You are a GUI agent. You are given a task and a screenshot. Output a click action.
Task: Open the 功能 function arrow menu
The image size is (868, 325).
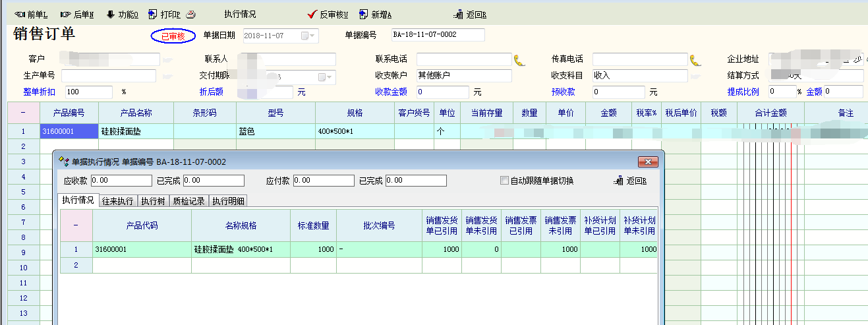pyautogui.click(x=110, y=14)
